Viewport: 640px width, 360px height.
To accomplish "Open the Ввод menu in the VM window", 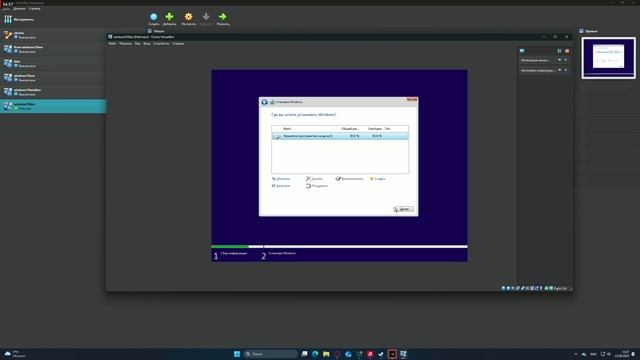I will coord(147,43).
